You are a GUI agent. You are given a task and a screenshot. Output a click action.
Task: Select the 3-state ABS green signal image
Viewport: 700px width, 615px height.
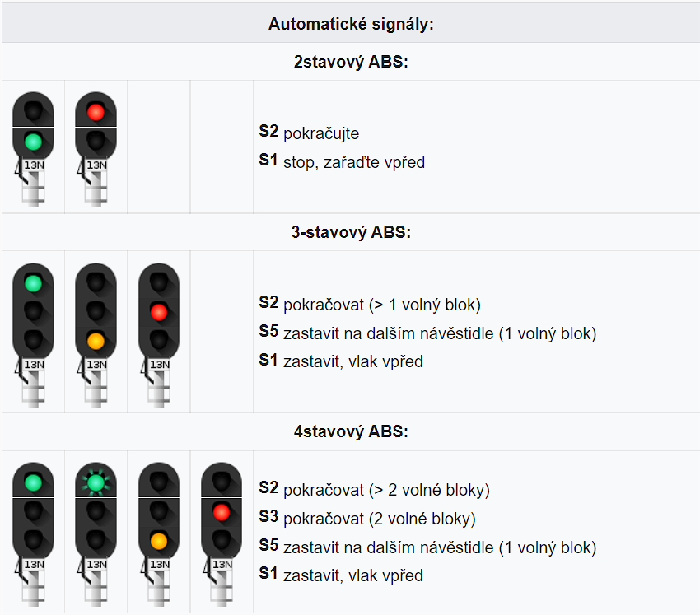point(33,335)
